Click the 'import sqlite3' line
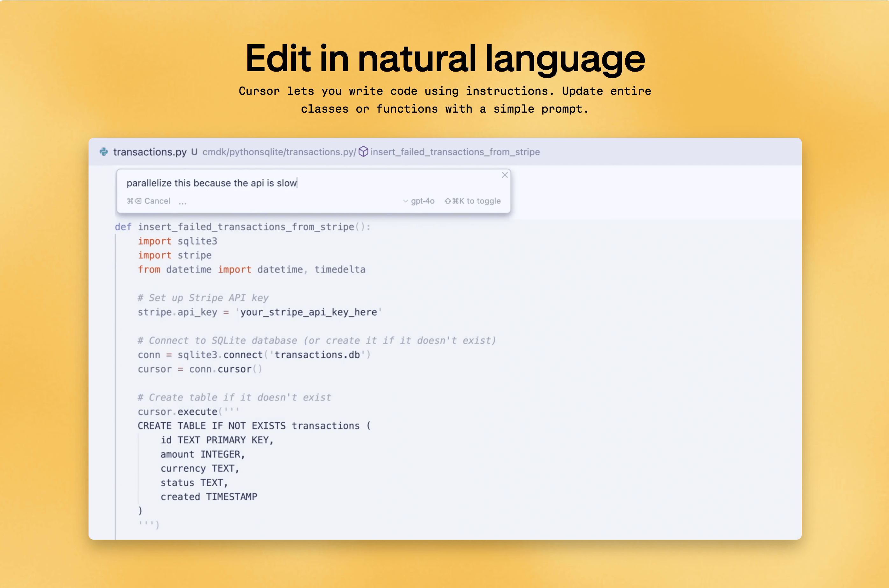This screenshot has height=588, width=889. point(177,241)
